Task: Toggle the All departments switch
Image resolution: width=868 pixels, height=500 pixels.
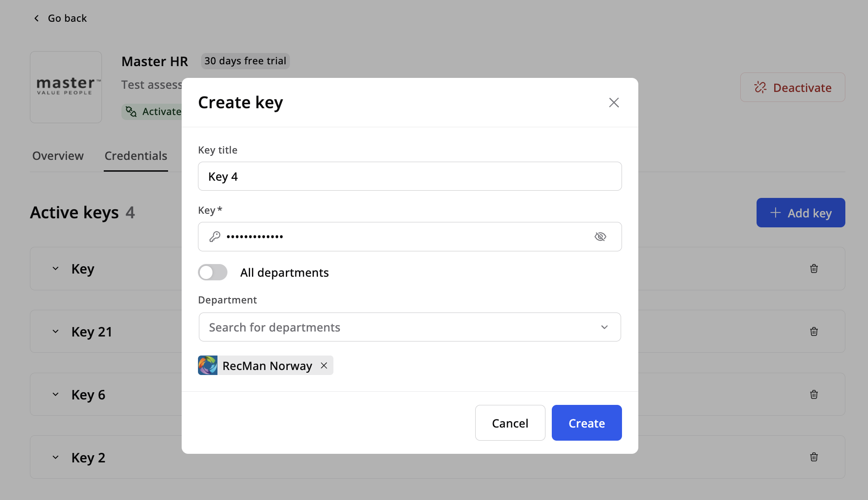Action: [213, 272]
